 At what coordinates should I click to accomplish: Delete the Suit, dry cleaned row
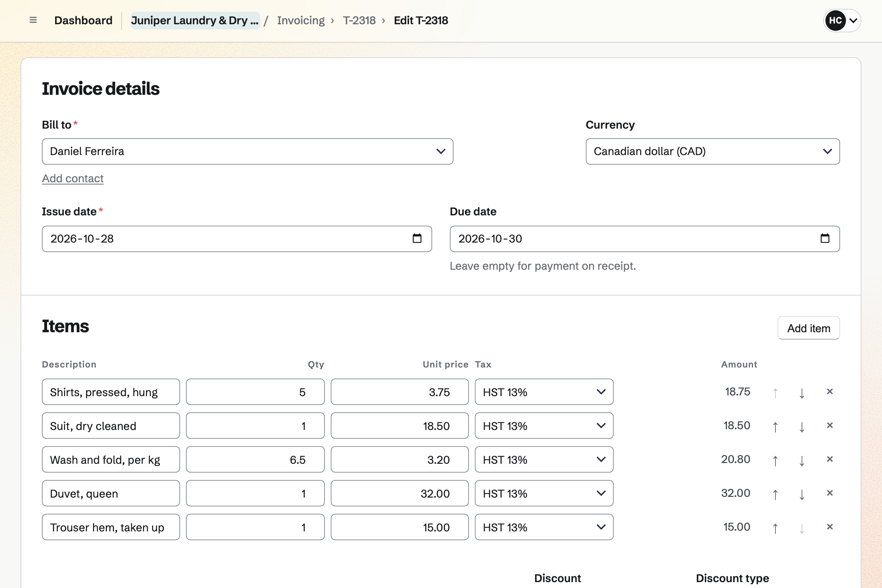click(x=829, y=426)
